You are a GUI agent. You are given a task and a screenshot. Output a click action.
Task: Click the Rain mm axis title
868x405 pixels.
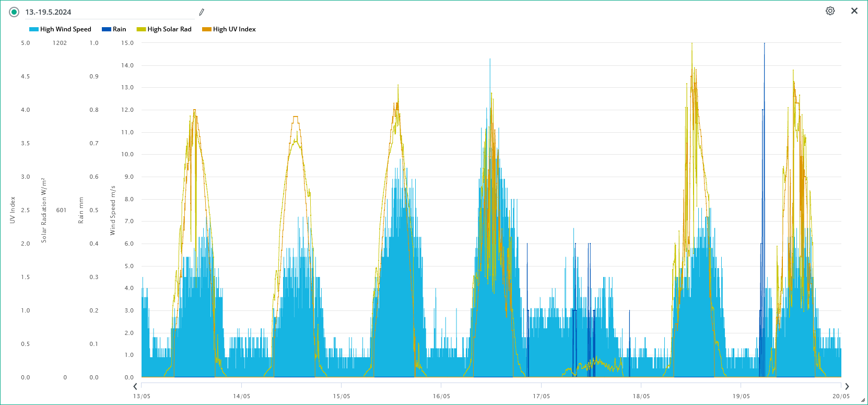[81, 210]
